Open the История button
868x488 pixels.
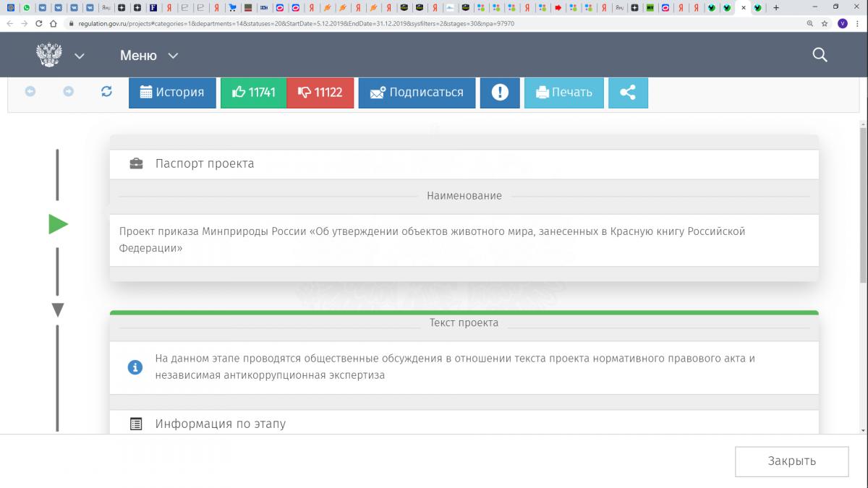(172, 93)
